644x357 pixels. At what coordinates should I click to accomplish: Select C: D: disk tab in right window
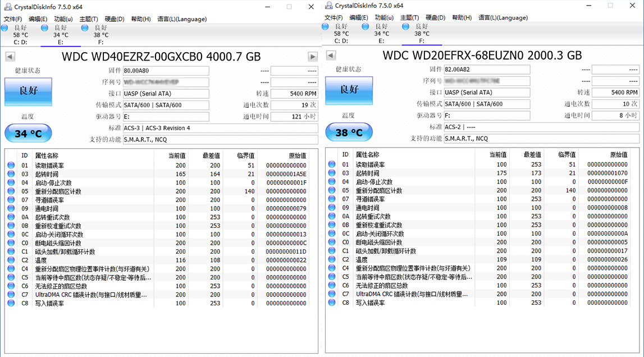pyautogui.click(x=341, y=33)
